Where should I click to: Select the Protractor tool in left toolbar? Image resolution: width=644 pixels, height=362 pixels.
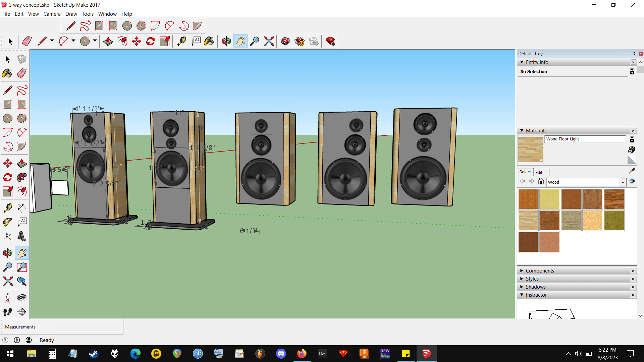[x=8, y=222]
